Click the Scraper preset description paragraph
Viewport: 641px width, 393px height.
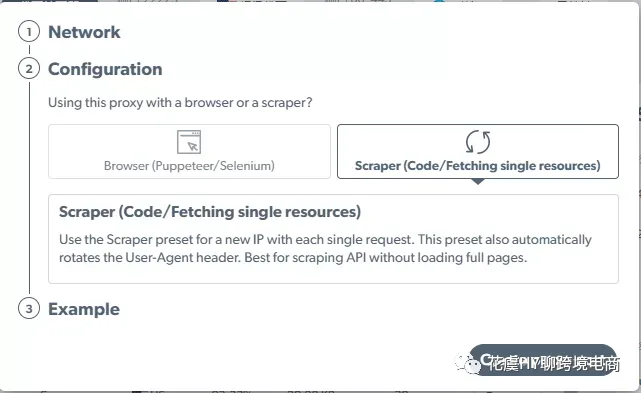pos(325,249)
